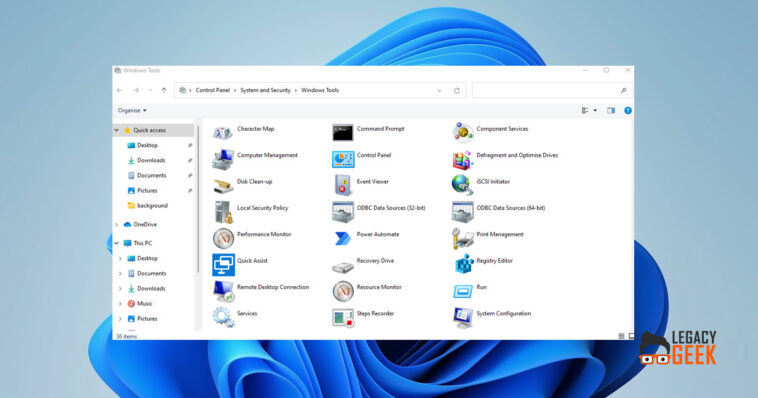Expand the address bar history dropdown
The width and height of the screenshot is (758, 398).
(439, 90)
